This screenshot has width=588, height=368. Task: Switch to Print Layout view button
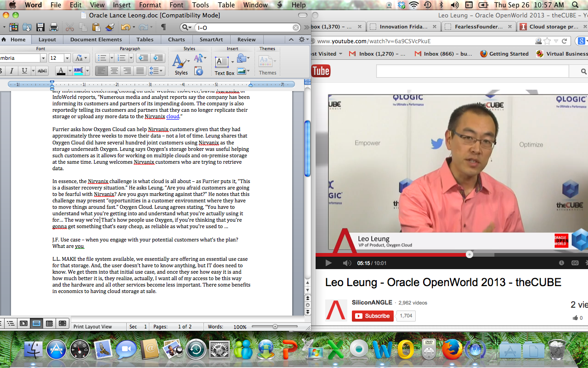(36, 323)
